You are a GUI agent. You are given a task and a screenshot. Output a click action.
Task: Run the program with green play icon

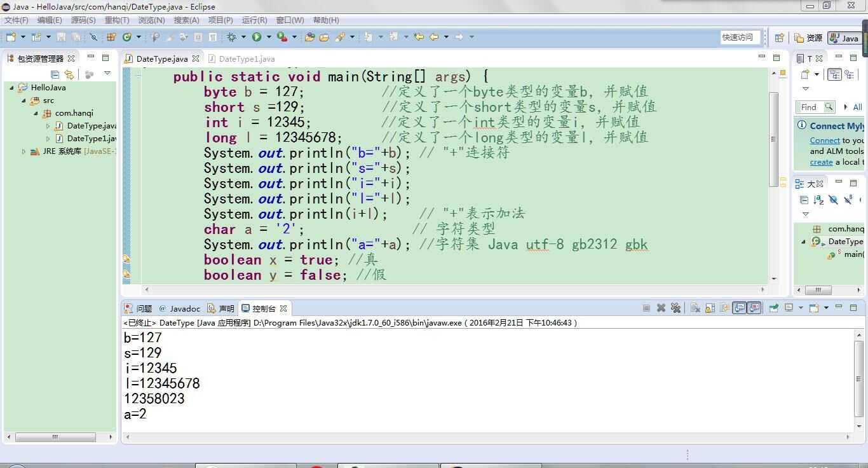point(257,37)
